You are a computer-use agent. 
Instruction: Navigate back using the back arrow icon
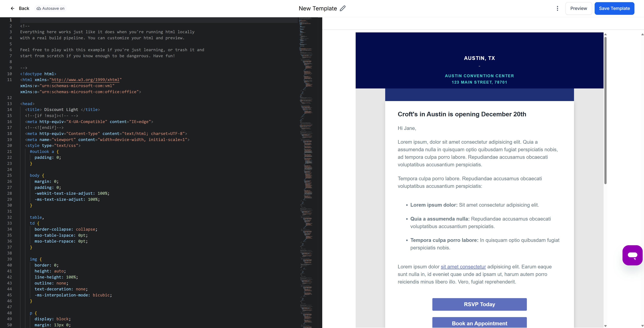pos(12,8)
